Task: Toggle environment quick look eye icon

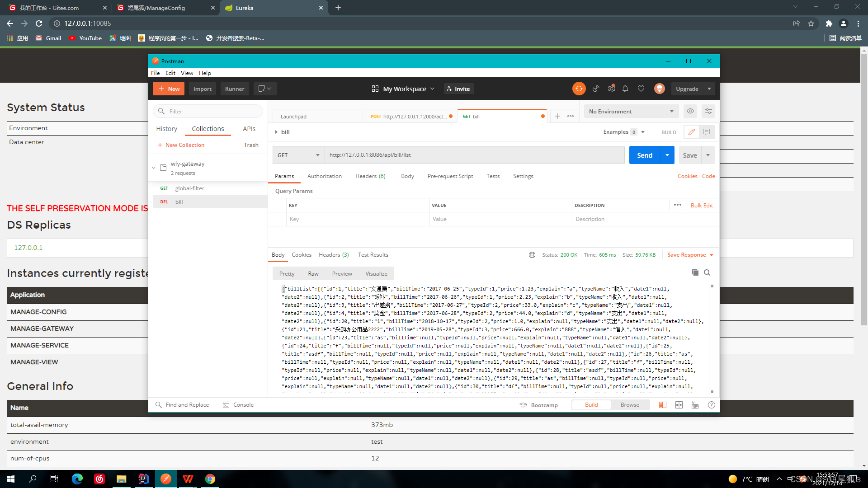Action: 690,111
